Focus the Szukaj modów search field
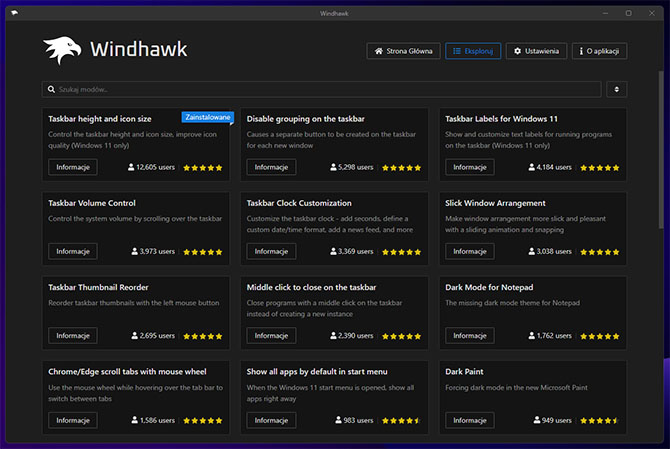The image size is (670, 449). [x=322, y=89]
